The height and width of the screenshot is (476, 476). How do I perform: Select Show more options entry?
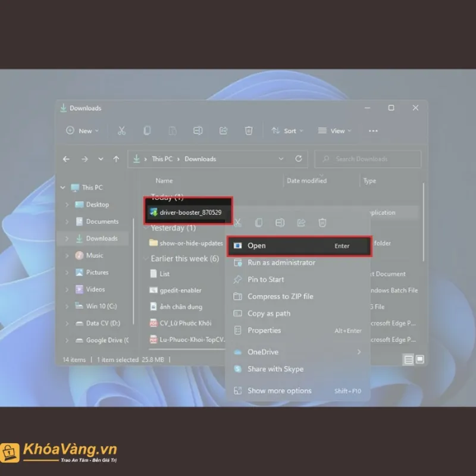click(x=279, y=391)
